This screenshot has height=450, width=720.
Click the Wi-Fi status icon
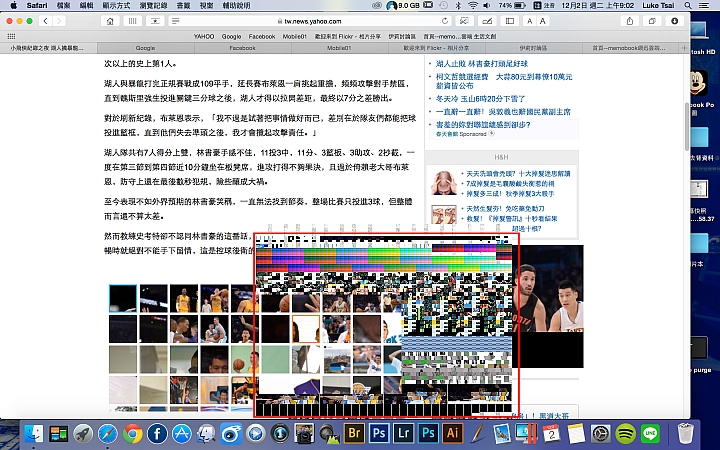472,6
